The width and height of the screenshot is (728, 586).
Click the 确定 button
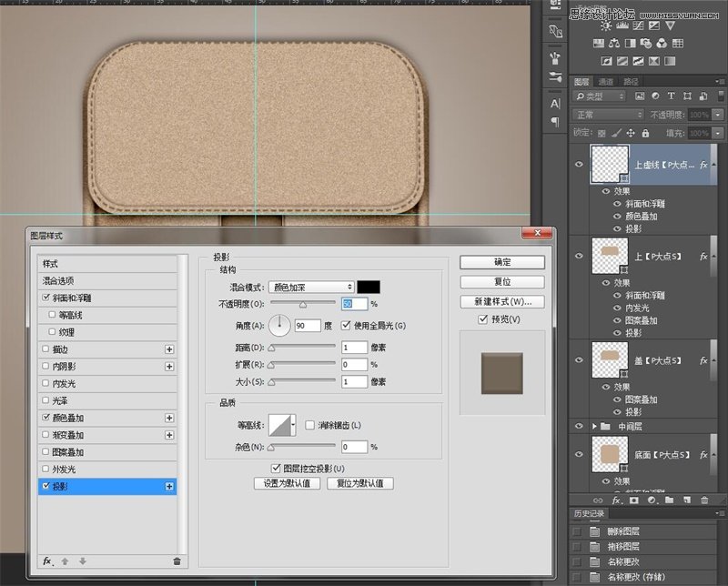[502, 262]
